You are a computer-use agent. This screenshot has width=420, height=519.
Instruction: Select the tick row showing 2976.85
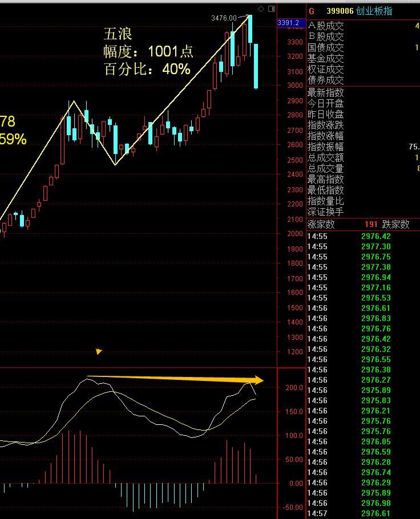coord(364,441)
